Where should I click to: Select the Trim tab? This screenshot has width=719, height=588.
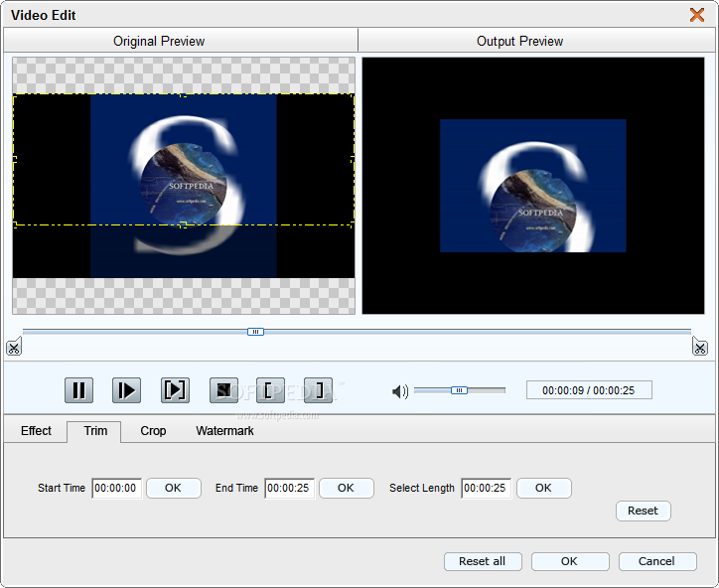click(95, 431)
